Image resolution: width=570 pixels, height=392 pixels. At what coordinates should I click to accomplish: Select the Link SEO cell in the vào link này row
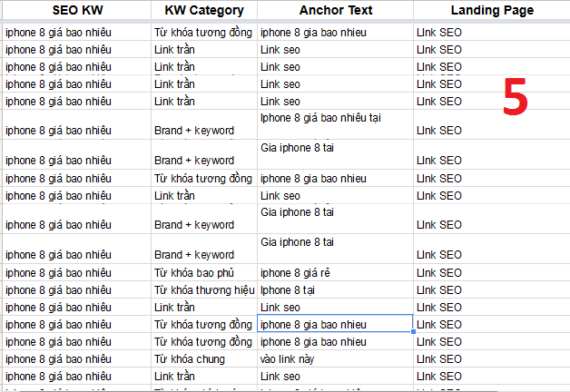[x=492, y=358]
